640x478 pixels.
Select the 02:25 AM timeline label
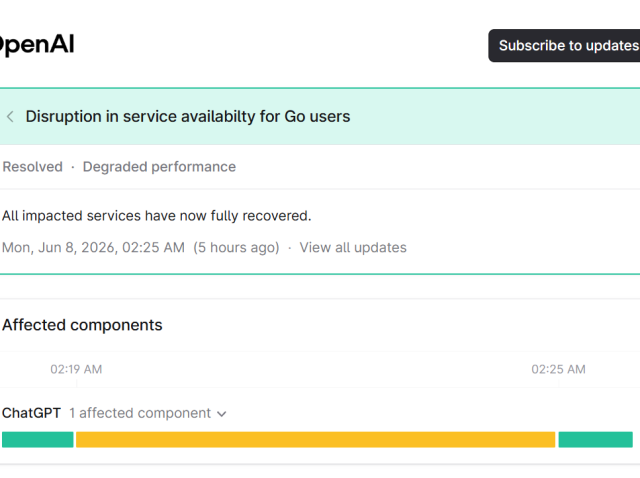[x=558, y=369]
